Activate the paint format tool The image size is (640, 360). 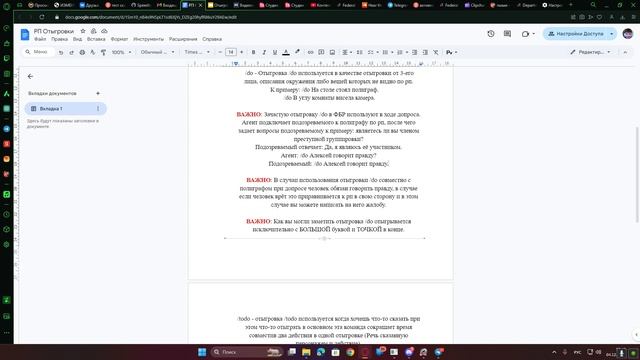103,52
